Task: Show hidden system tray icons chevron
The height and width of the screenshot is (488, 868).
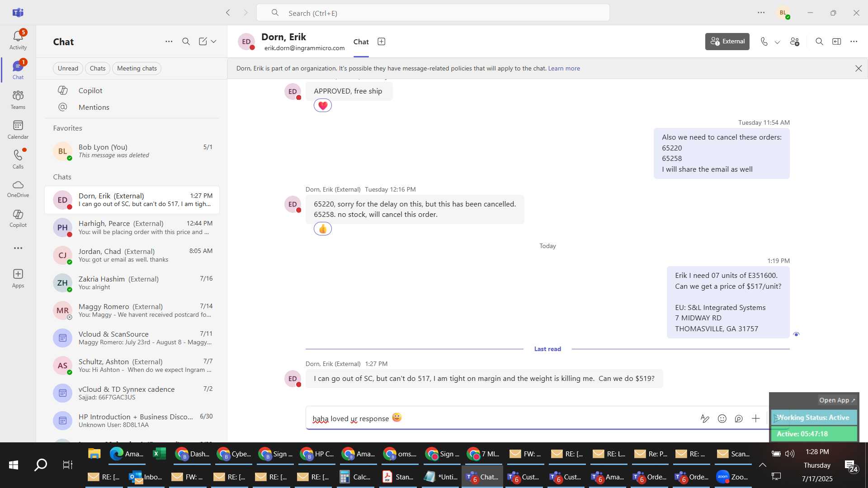Action: 762,465
